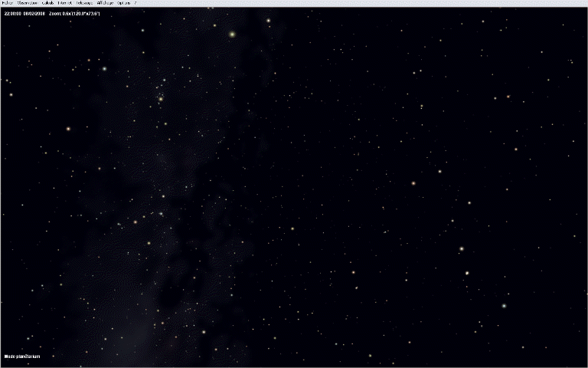Open the Internet menu
Viewport: 588px width, 368px height.
(x=65, y=3)
